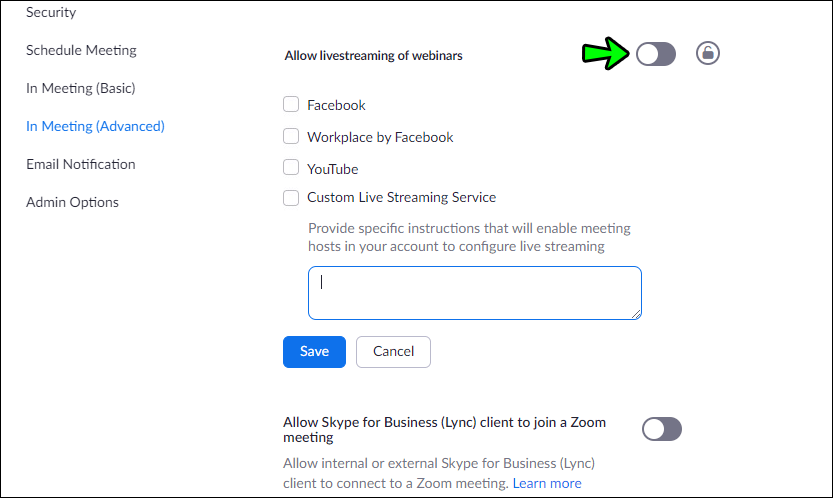
Task: Open In Meeting (Basic) section
Action: tap(80, 88)
